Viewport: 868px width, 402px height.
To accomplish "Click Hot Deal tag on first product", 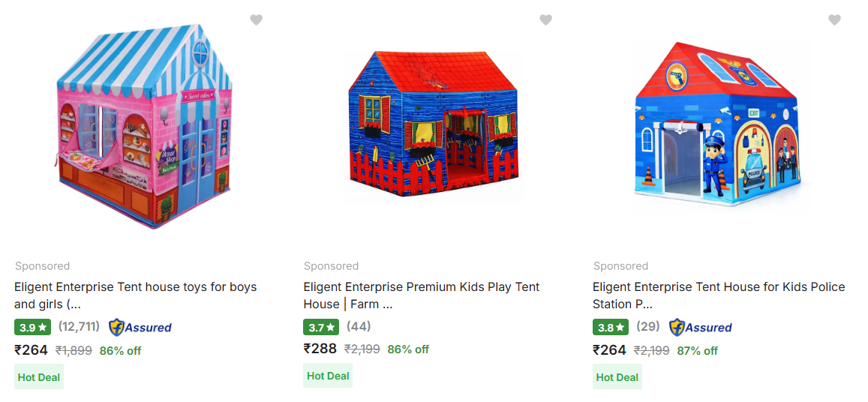I will pyautogui.click(x=39, y=377).
